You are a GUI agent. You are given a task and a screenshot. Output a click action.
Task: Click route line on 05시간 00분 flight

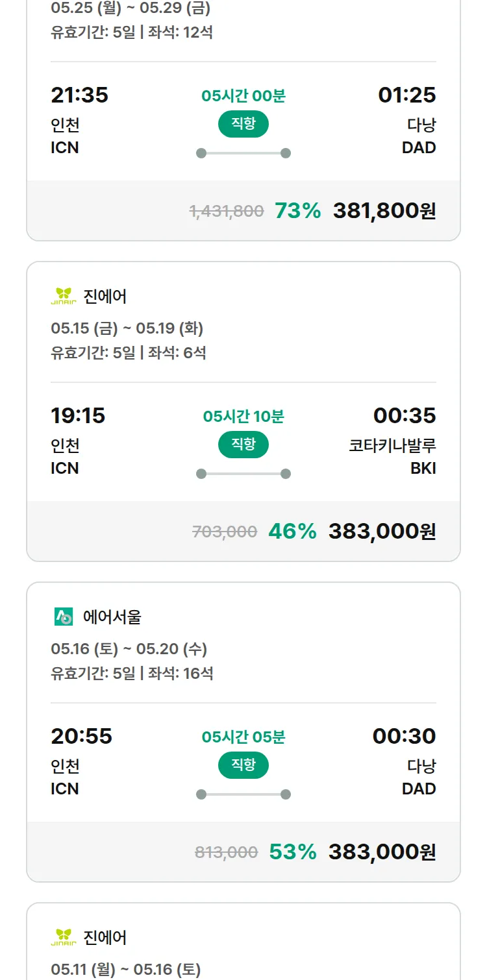pyautogui.click(x=243, y=153)
